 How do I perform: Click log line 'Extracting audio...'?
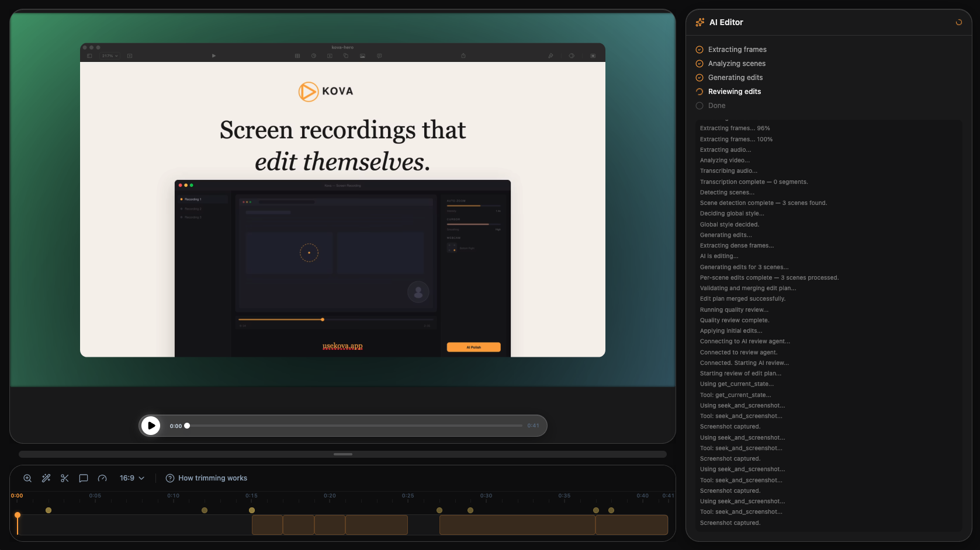click(x=725, y=150)
